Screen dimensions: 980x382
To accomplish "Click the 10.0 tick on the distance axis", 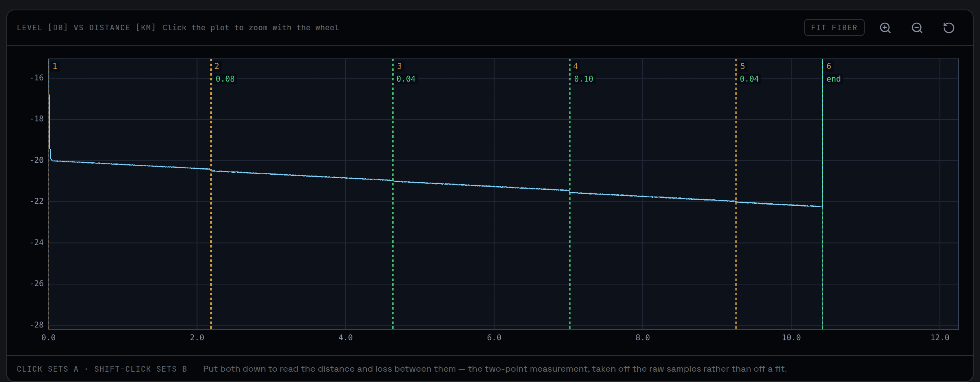I will (x=791, y=337).
